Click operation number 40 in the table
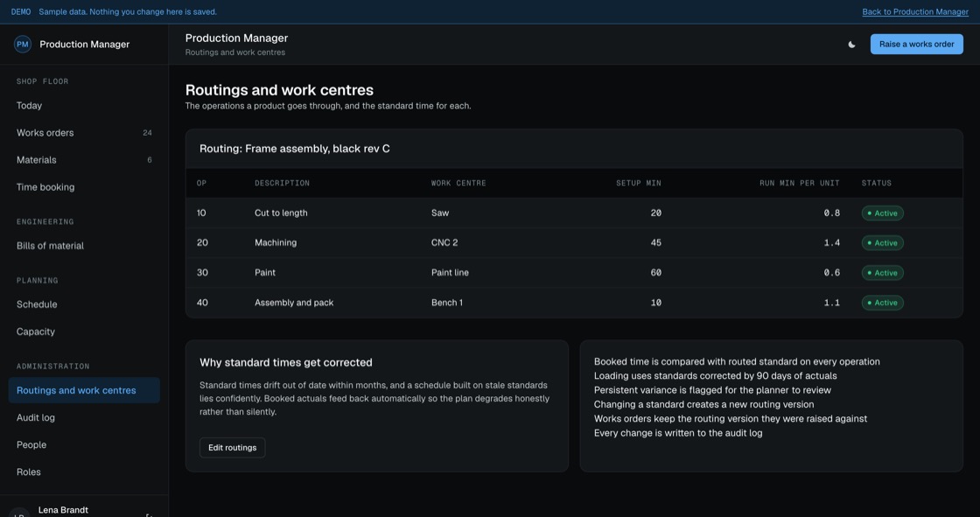The height and width of the screenshot is (517, 980). 202,303
